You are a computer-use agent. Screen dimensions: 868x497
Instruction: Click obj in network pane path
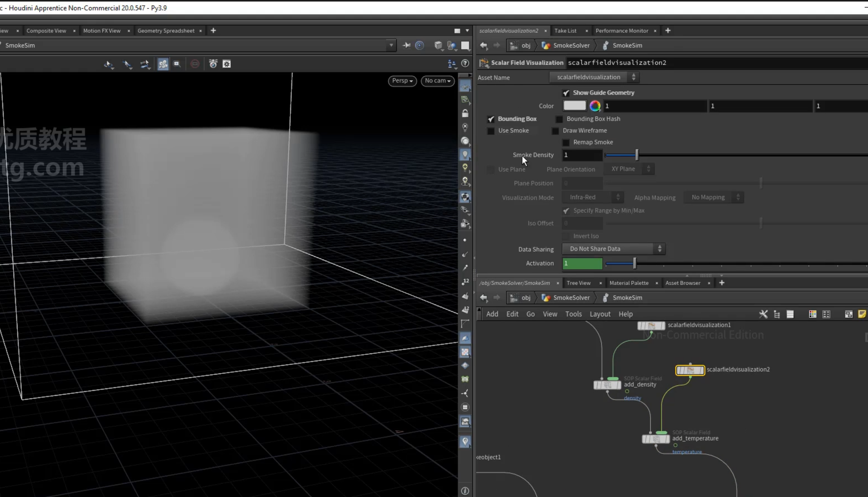click(526, 298)
